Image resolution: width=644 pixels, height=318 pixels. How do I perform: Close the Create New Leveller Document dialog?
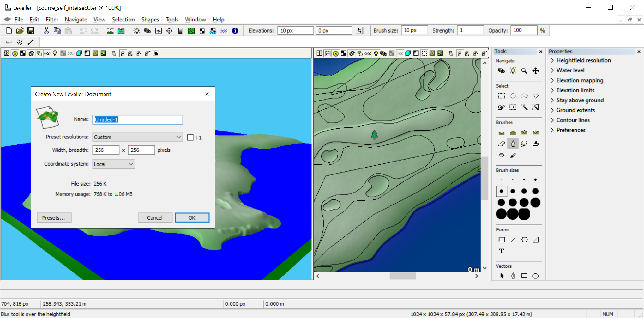[x=207, y=94]
